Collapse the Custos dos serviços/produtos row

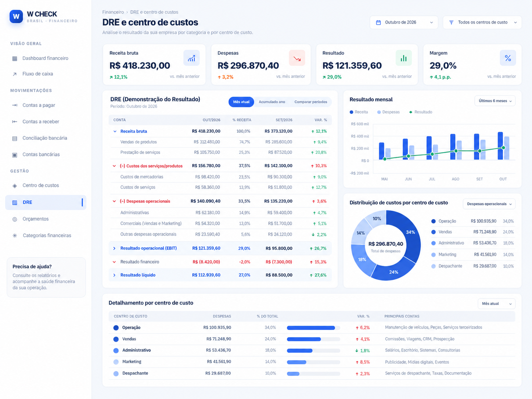(x=114, y=166)
